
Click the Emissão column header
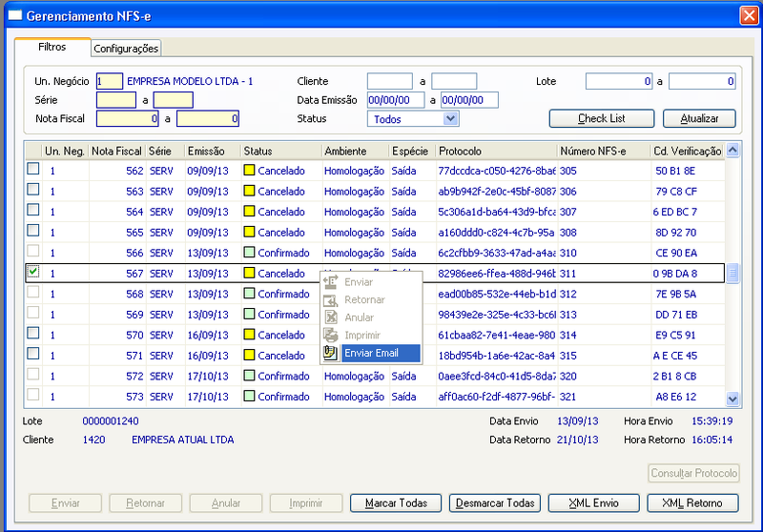[x=213, y=152]
